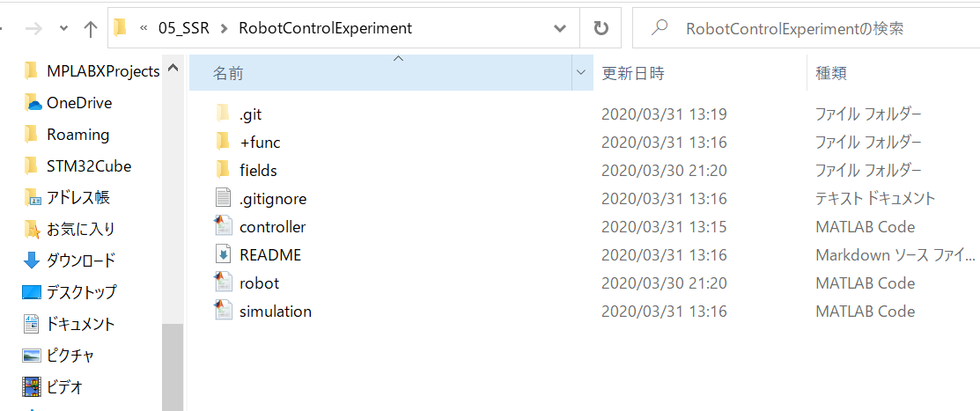Click the navigation pane scroll up arrow
Image resolution: width=980 pixels, height=411 pixels.
[x=173, y=67]
